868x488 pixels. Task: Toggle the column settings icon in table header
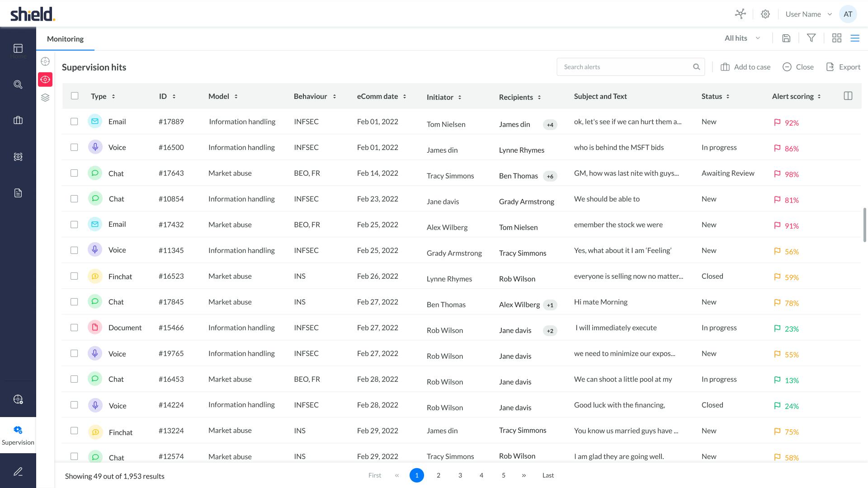[x=848, y=96]
